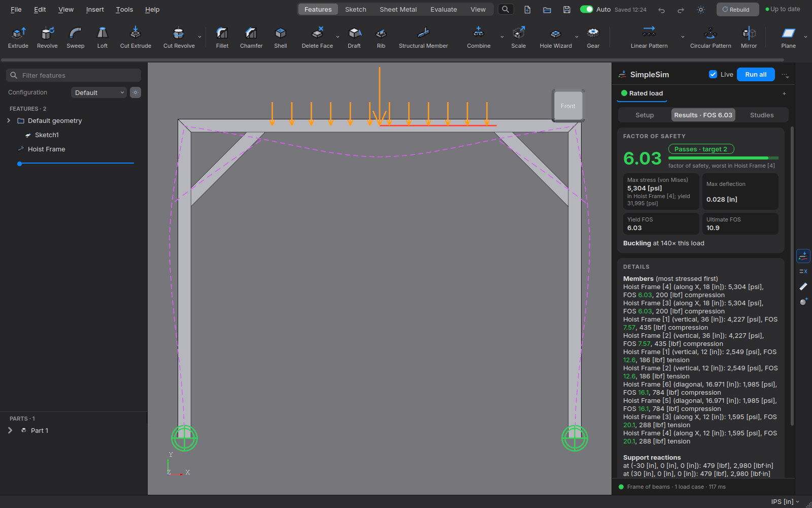Select the Draft tool

tap(354, 38)
